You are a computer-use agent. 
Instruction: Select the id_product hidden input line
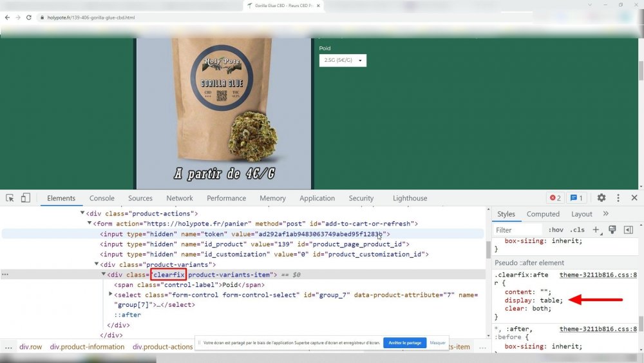254,244
